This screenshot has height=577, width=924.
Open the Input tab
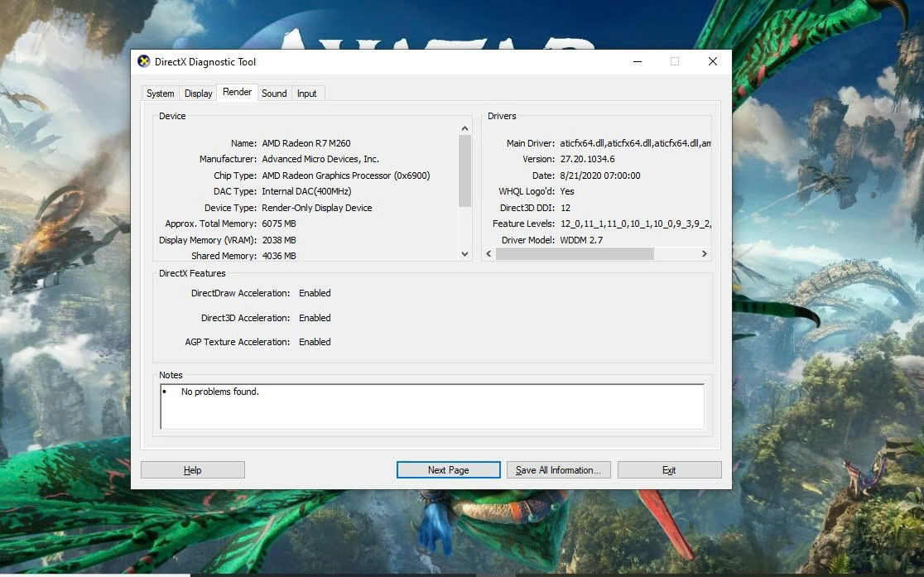click(x=306, y=93)
